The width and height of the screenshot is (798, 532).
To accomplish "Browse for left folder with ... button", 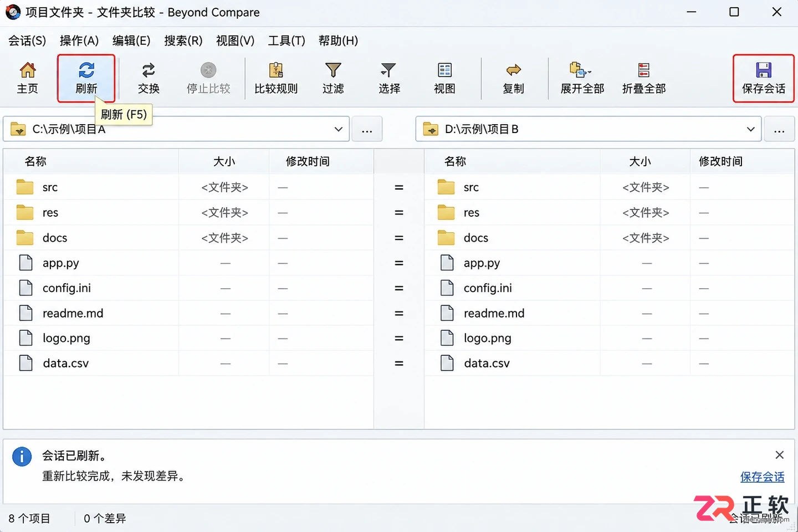I will click(x=367, y=129).
